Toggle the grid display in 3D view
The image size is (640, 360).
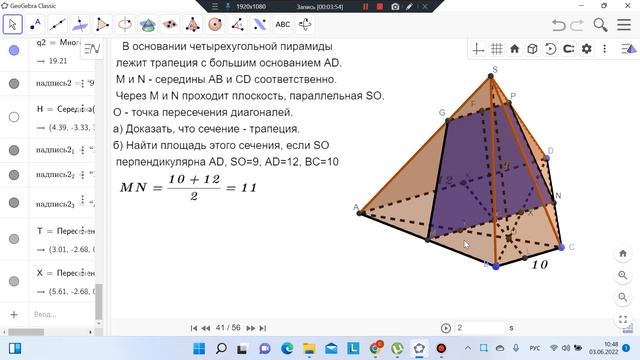tap(496, 49)
